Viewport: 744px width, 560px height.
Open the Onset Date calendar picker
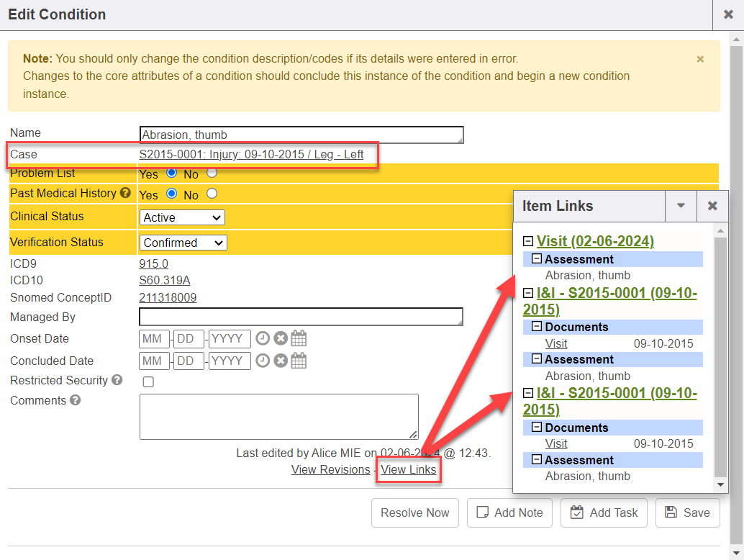299,339
